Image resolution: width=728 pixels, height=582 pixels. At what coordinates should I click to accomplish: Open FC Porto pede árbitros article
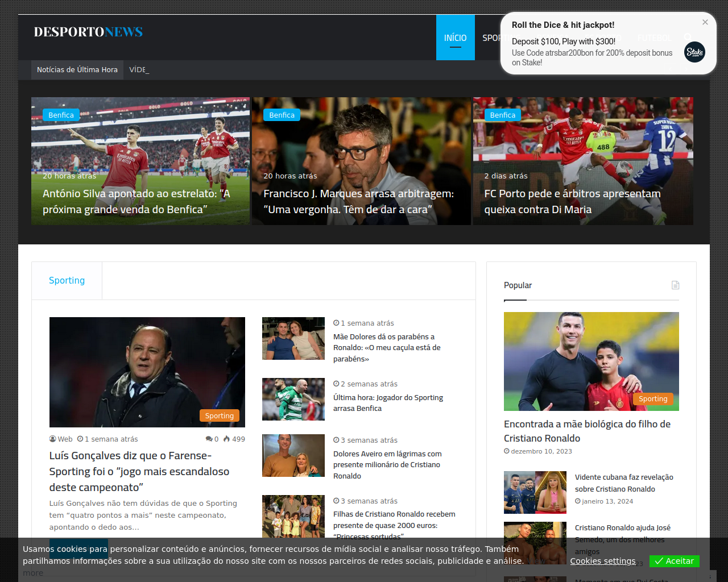pyautogui.click(x=573, y=202)
